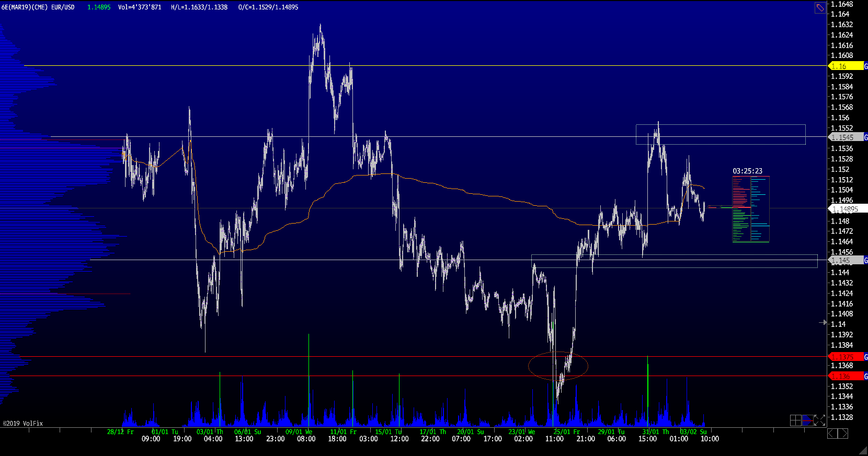Screen dimensions: 868x456
Task: Click the order book cluster box near 03:25:23
Action: (x=750, y=209)
